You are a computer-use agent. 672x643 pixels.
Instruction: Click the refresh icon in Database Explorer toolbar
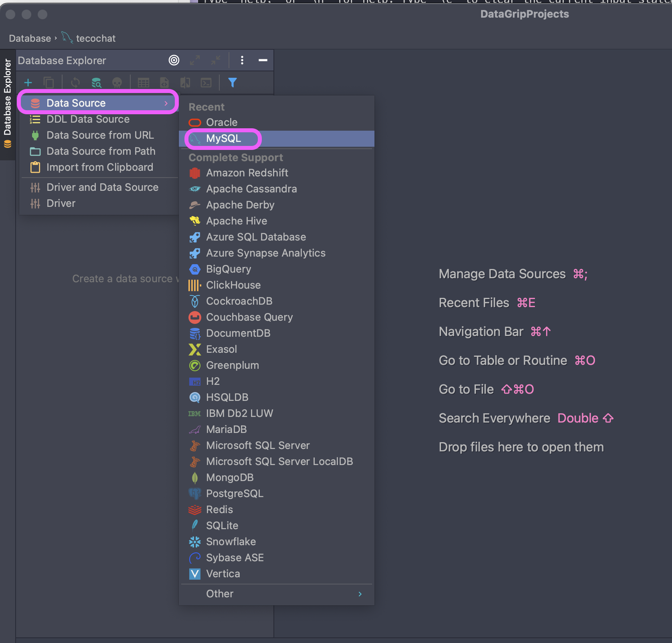tap(75, 83)
